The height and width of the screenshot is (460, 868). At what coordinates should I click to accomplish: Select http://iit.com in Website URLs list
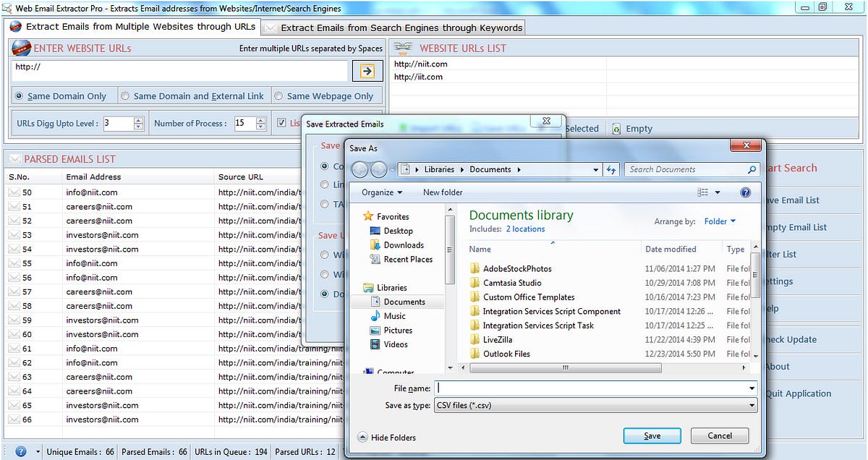pos(418,77)
